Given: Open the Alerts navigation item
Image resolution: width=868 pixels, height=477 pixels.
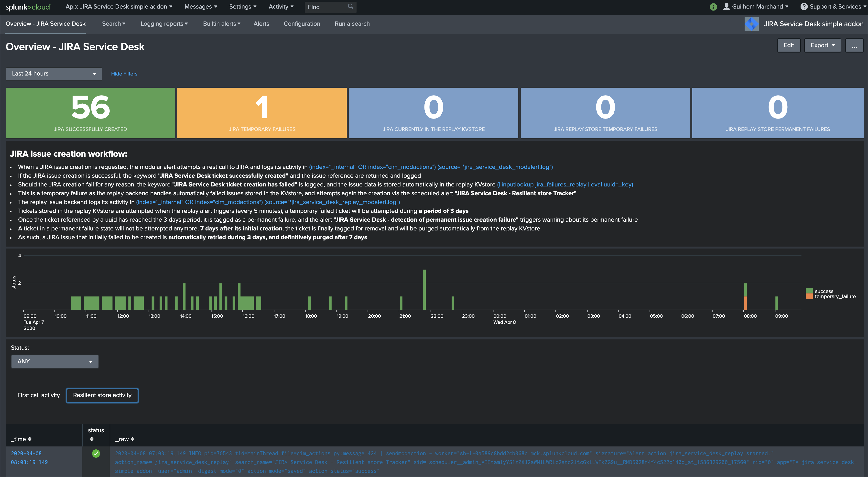Looking at the screenshot, I should [x=261, y=23].
